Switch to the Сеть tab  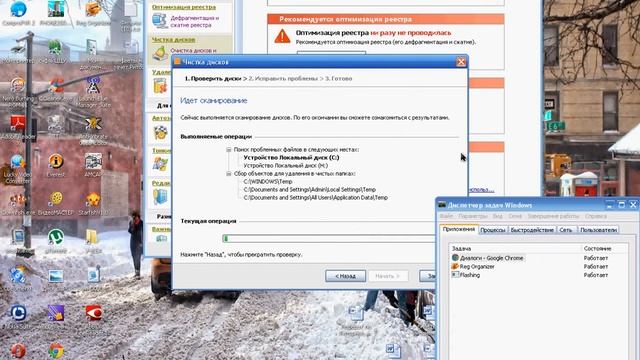(566, 230)
